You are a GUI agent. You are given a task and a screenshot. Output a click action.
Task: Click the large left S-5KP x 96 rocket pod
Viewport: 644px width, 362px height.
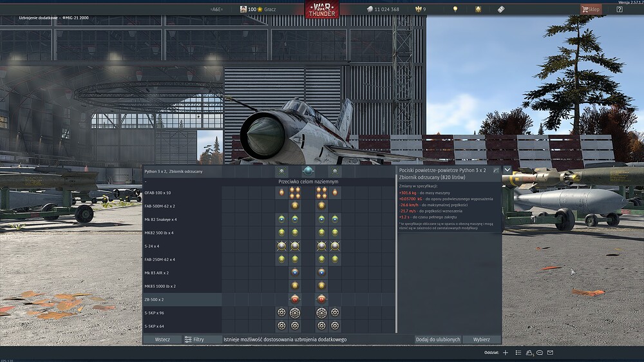295,313
